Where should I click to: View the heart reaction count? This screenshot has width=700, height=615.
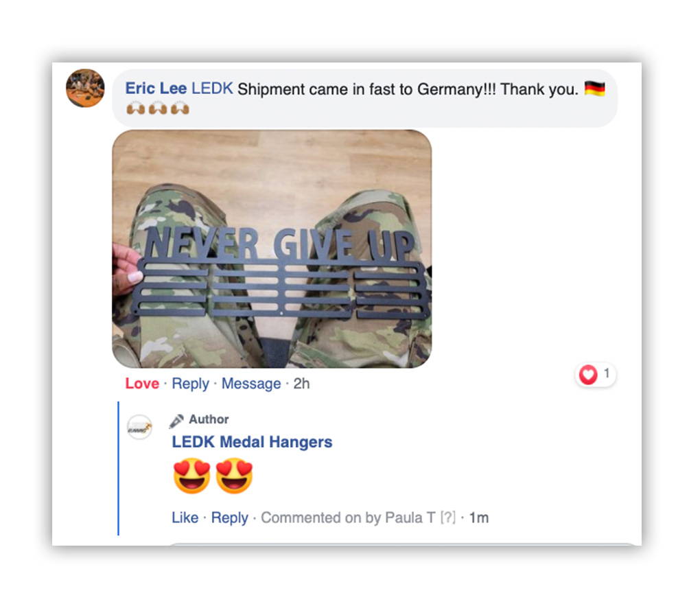596,374
